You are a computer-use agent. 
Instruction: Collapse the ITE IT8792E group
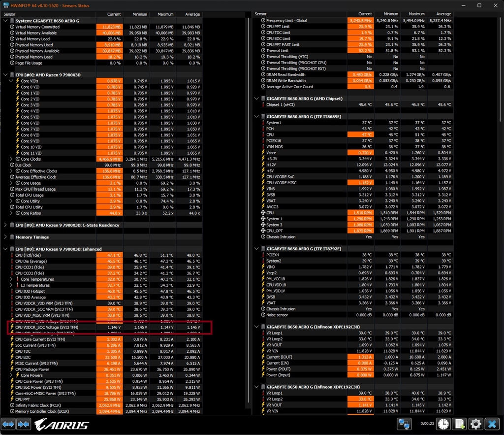click(256, 249)
